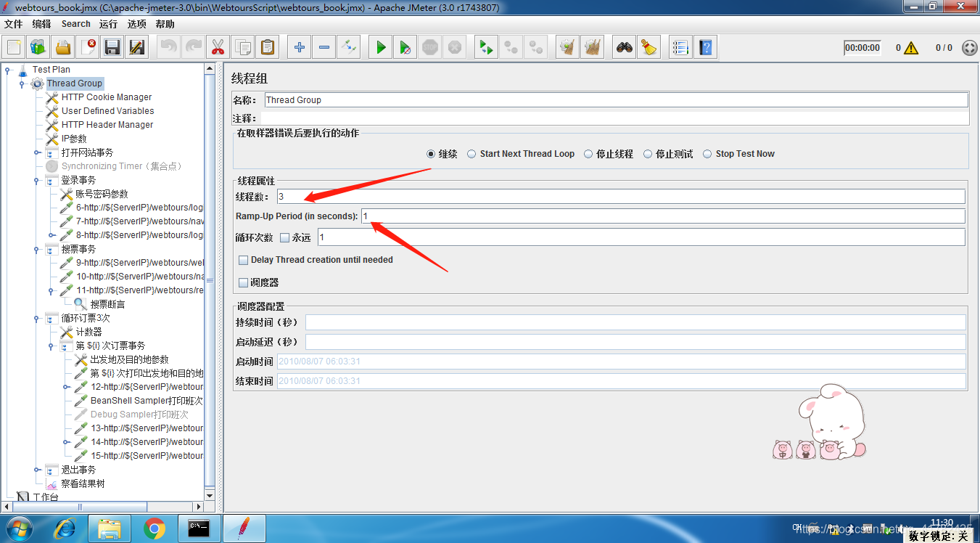Click the Open file folder icon
The width and height of the screenshot is (980, 543).
[x=63, y=48]
